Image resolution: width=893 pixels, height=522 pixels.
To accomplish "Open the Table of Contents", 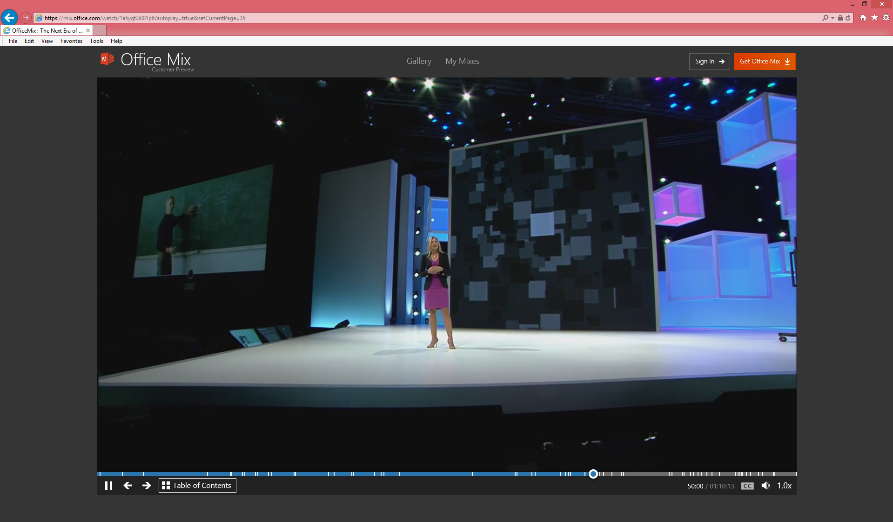I will 197,486.
